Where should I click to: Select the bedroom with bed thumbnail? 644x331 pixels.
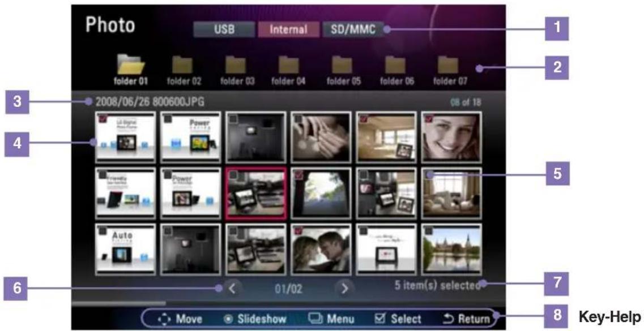[x=451, y=193]
